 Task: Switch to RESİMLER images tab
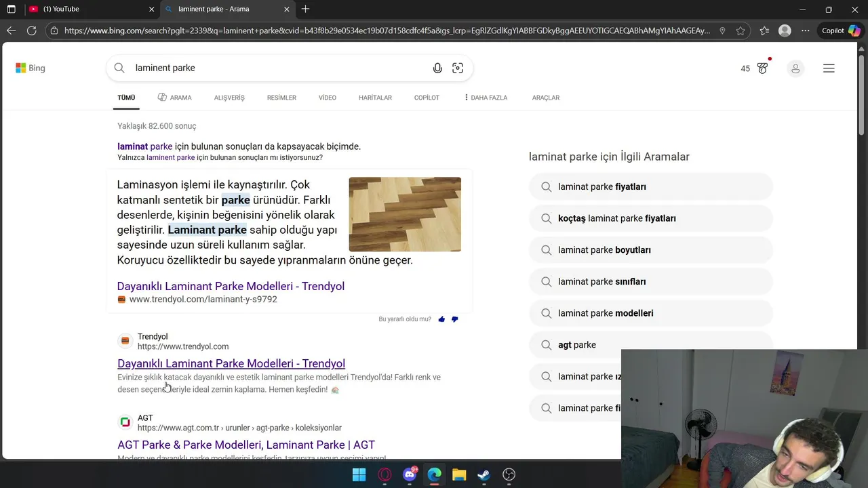click(x=281, y=98)
